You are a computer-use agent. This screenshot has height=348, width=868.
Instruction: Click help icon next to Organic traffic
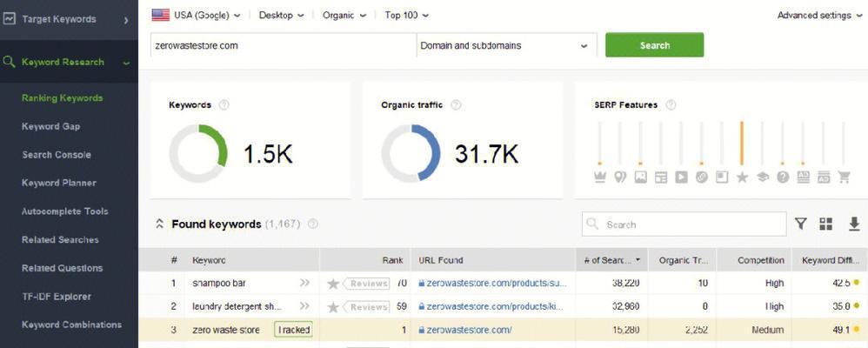pos(456,104)
